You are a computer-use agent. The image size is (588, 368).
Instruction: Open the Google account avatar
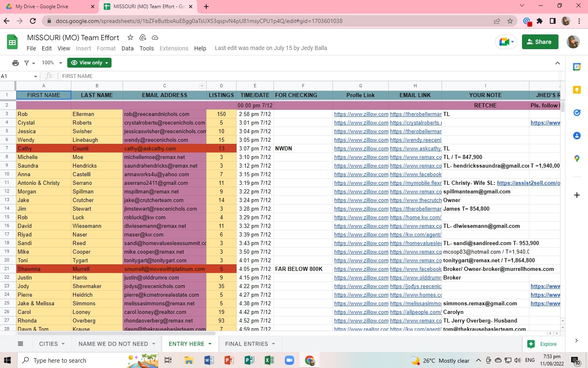point(573,42)
